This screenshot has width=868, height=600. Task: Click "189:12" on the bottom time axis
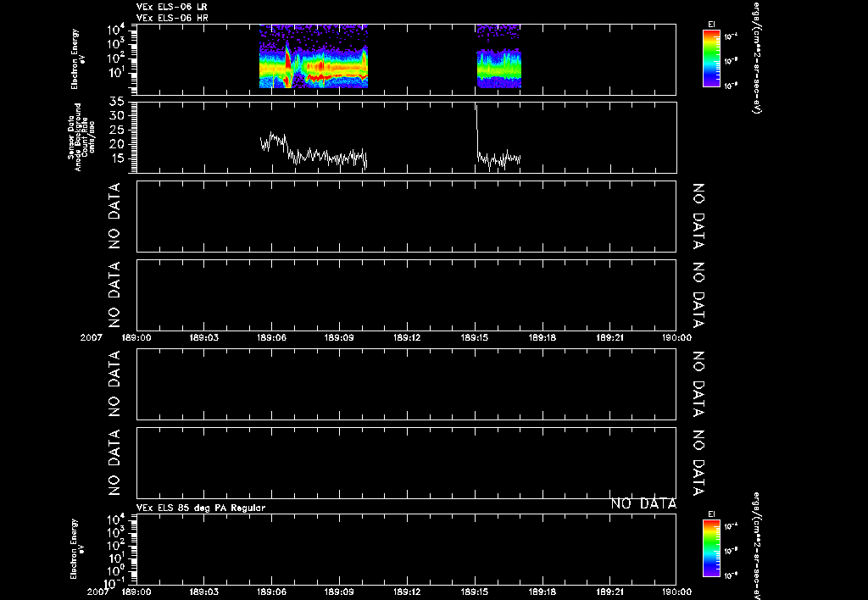pyautogui.click(x=408, y=592)
